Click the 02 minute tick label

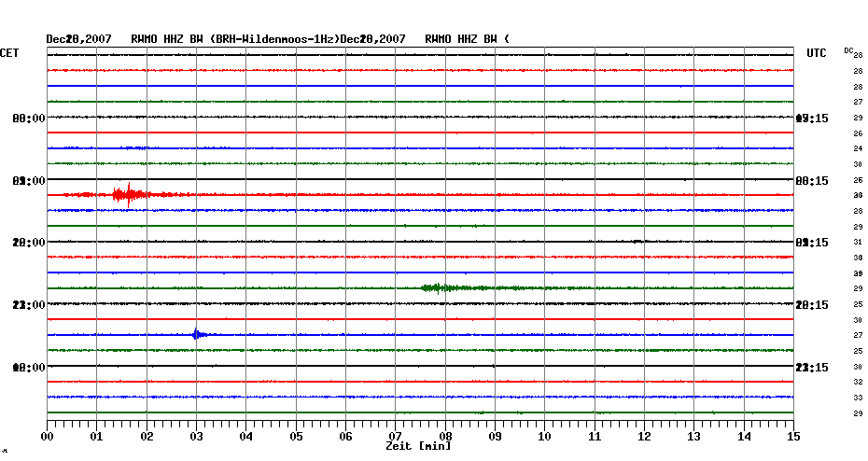click(147, 436)
